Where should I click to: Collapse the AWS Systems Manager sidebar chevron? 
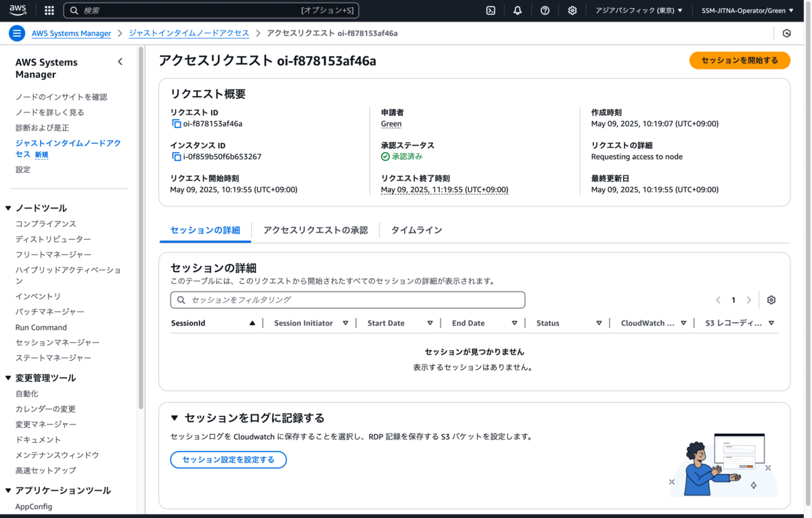click(x=120, y=62)
